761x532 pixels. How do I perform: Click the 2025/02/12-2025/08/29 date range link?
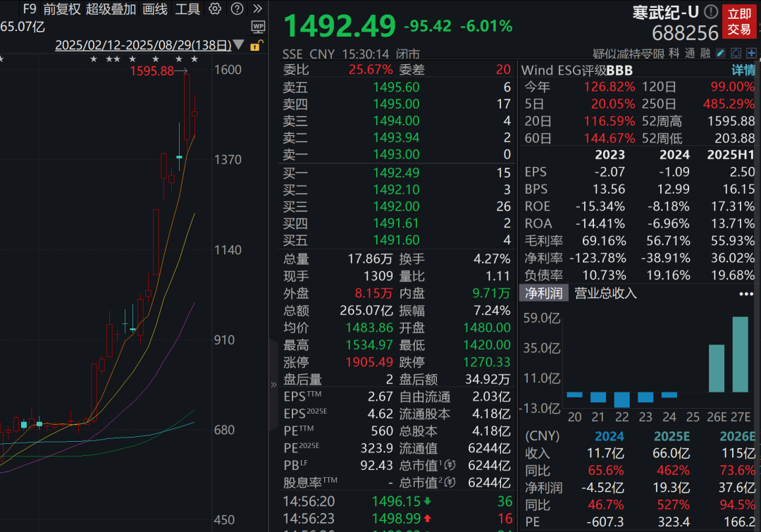143,45
